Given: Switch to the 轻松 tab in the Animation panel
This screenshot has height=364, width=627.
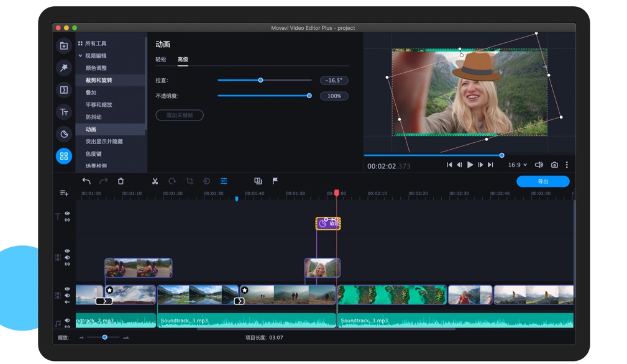Looking at the screenshot, I should (x=162, y=59).
